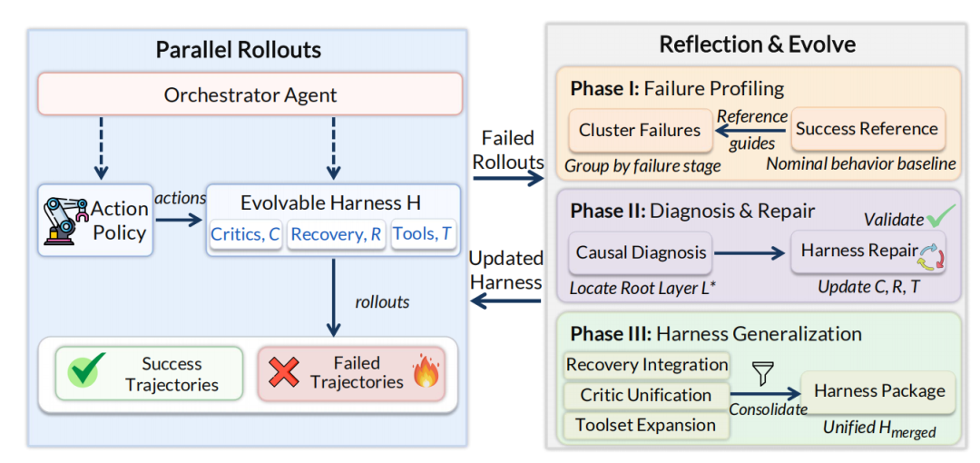Click the Toolset Expansion item
The width and height of the screenshot is (980, 463).
point(646,426)
